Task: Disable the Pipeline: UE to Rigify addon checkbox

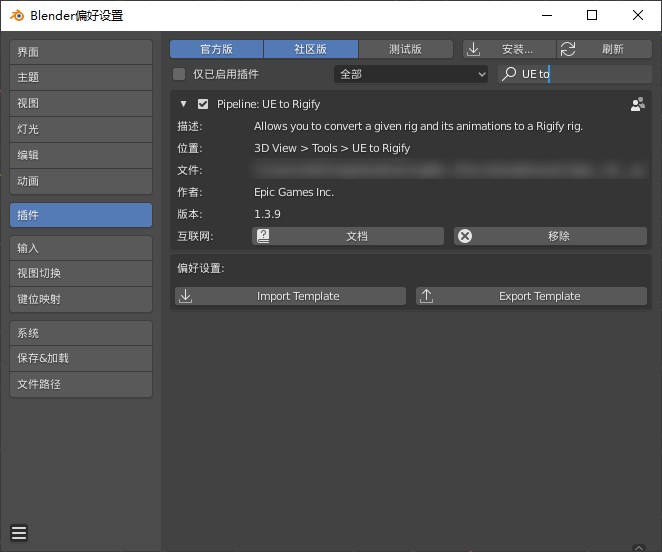Action: [x=203, y=104]
